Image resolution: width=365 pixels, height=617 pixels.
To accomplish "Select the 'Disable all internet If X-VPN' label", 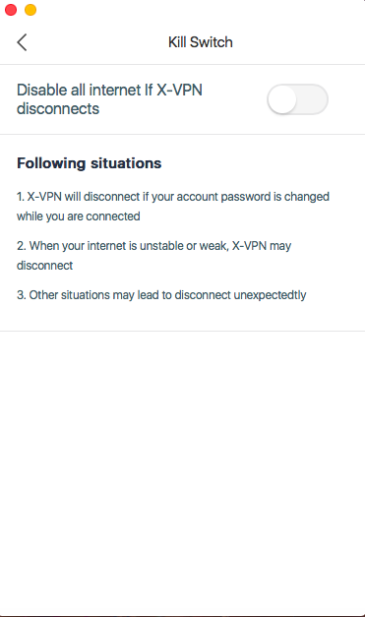I will 109,90.
